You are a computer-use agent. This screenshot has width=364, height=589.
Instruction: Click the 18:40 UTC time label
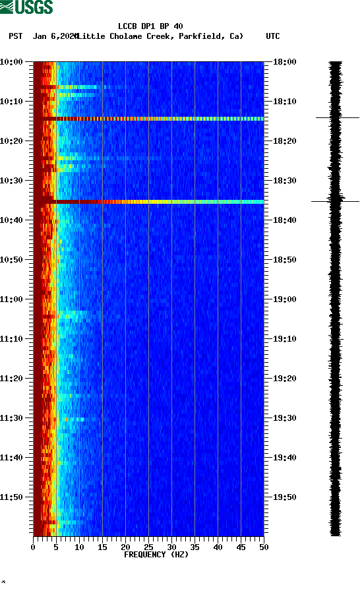pyautogui.click(x=284, y=220)
